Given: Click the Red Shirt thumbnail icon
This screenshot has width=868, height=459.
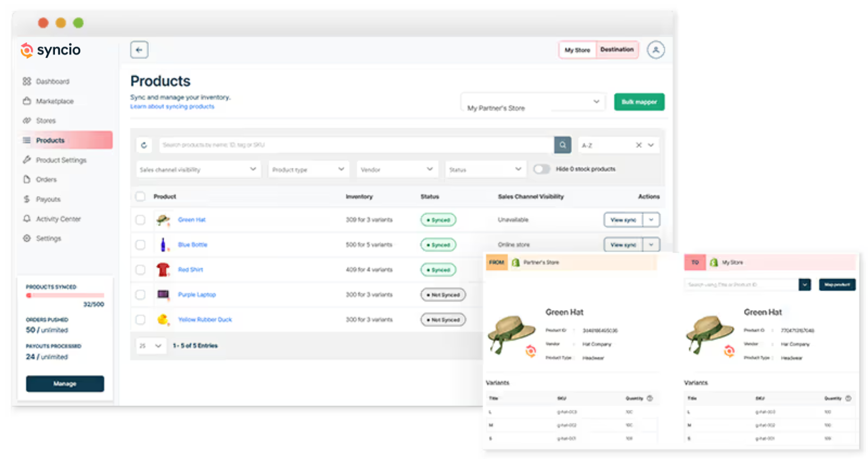Looking at the screenshot, I should pos(163,270).
